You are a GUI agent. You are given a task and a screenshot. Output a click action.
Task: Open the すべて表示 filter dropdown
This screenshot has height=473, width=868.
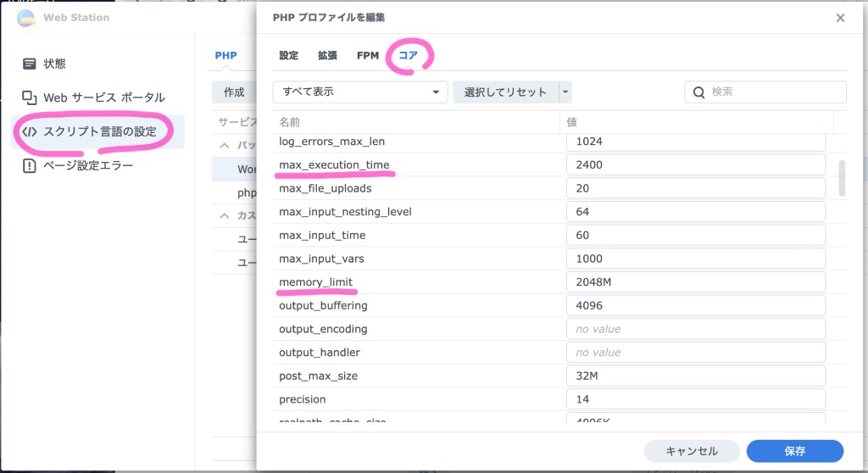(360, 92)
